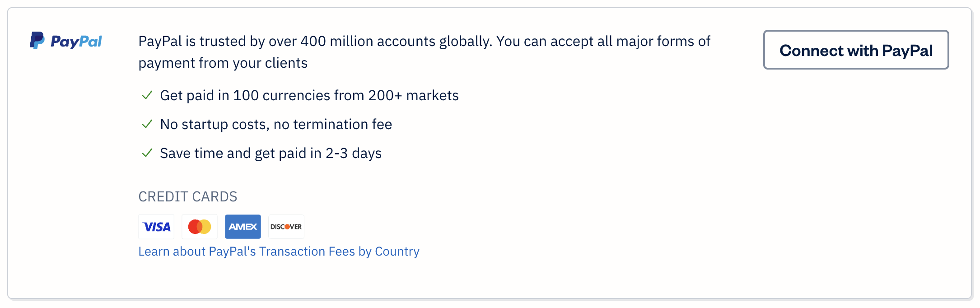This screenshot has height=308, width=980.
Task: Click the checkmark beside '100 currencies' bullet
Action: click(x=147, y=96)
